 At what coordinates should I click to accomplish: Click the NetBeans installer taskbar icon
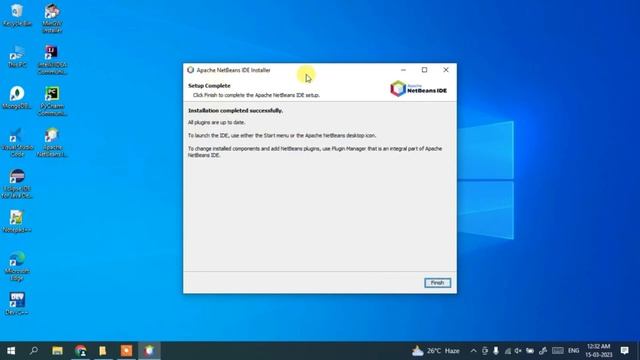(149, 351)
